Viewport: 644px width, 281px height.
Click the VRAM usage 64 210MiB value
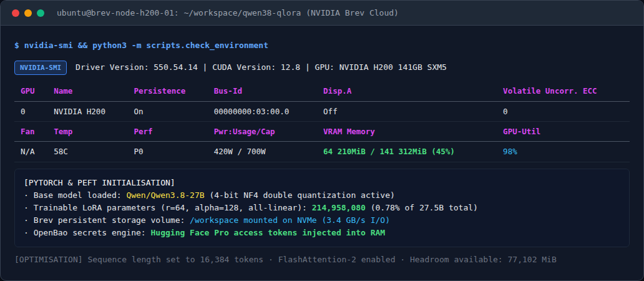(x=389, y=152)
